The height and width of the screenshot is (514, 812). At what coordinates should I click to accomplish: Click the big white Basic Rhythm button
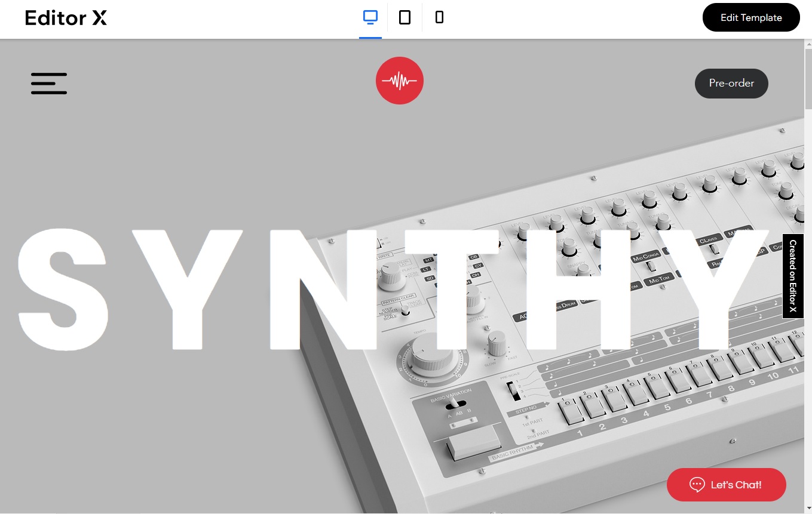click(474, 442)
